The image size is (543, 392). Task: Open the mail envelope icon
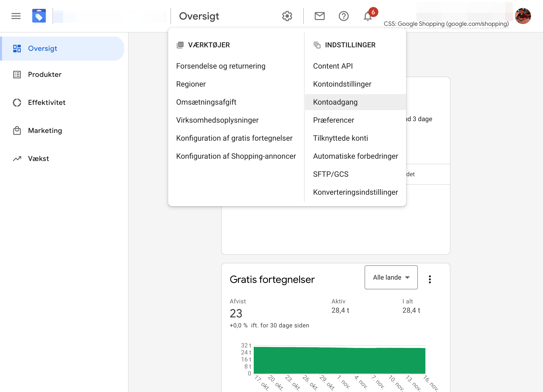[x=320, y=16]
